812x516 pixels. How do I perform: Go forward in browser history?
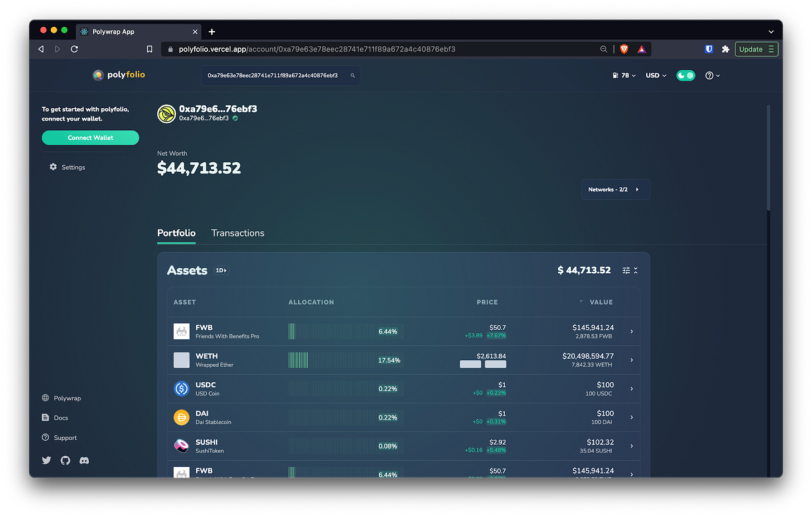coord(57,49)
